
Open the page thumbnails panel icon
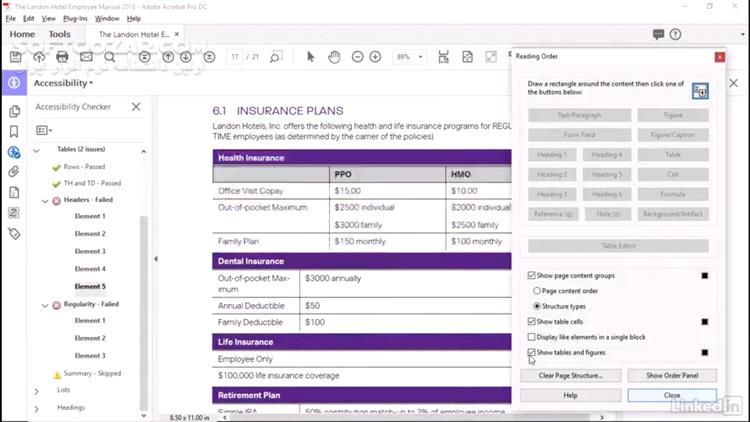coord(14,111)
